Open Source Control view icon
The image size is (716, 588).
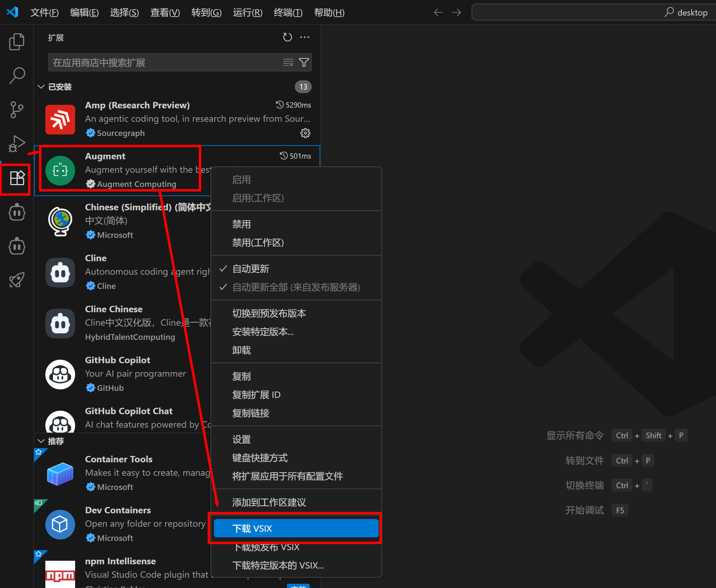point(17,109)
